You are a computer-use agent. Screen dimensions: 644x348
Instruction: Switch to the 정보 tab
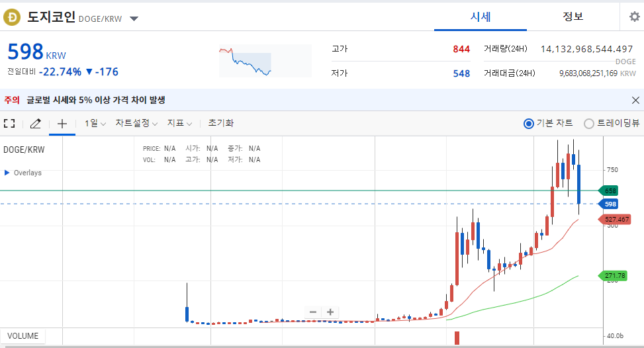click(573, 17)
